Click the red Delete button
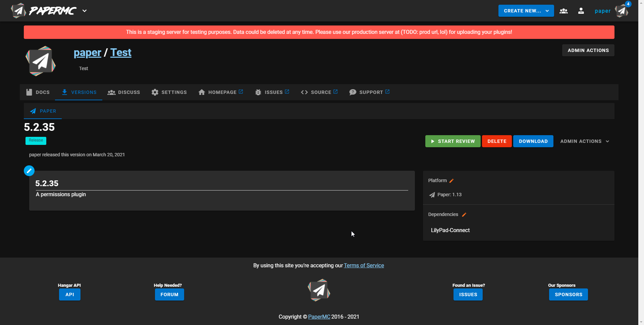The height and width of the screenshot is (325, 644). (497, 141)
